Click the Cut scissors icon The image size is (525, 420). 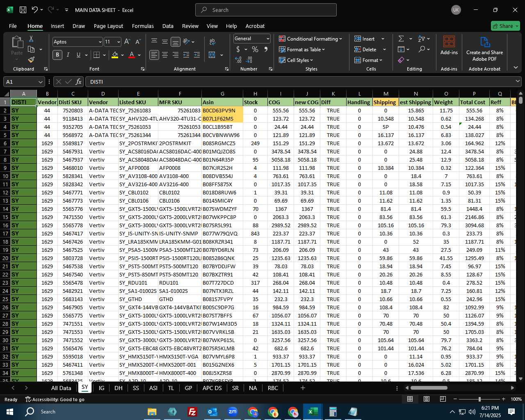tap(31, 39)
